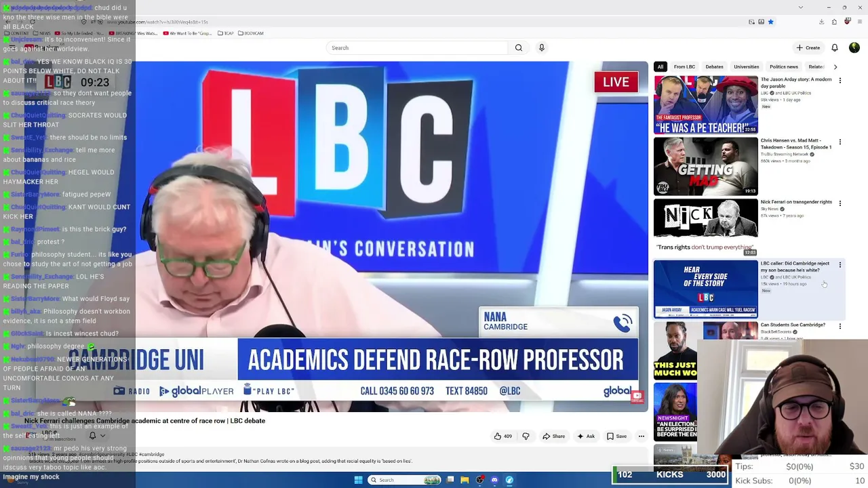Open the Getting Mad Chris Hansen thumbnail
Viewport: 868px width, 488px height.
coord(706,166)
